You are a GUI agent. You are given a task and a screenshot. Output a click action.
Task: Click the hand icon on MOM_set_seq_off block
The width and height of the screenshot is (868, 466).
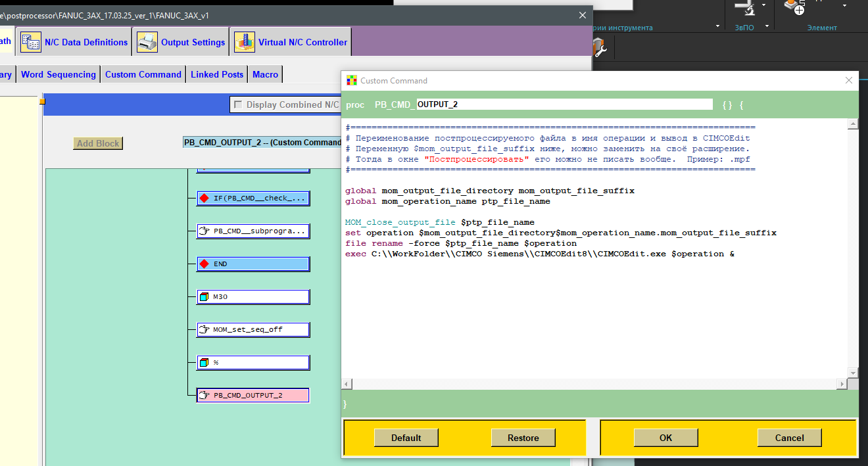click(204, 329)
